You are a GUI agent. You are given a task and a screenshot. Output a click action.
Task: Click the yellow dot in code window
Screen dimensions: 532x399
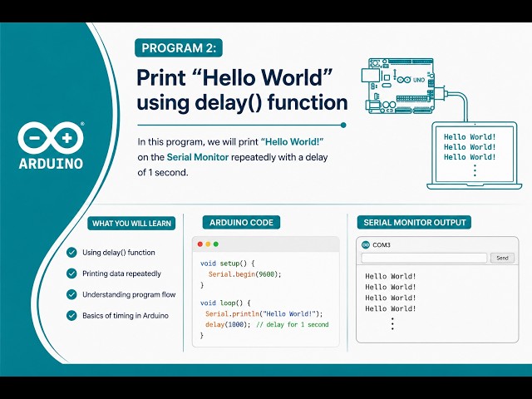[208, 244]
